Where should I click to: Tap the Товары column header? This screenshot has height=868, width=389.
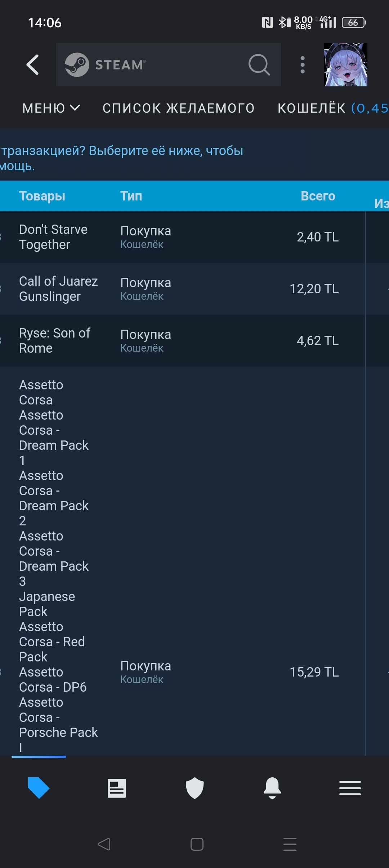(x=42, y=196)
